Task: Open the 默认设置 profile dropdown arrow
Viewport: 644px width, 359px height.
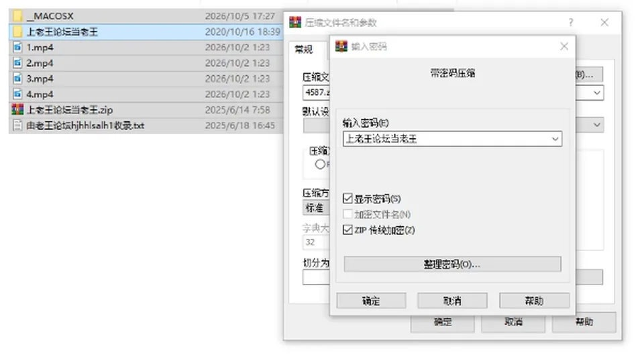Action: coord(597,125)
